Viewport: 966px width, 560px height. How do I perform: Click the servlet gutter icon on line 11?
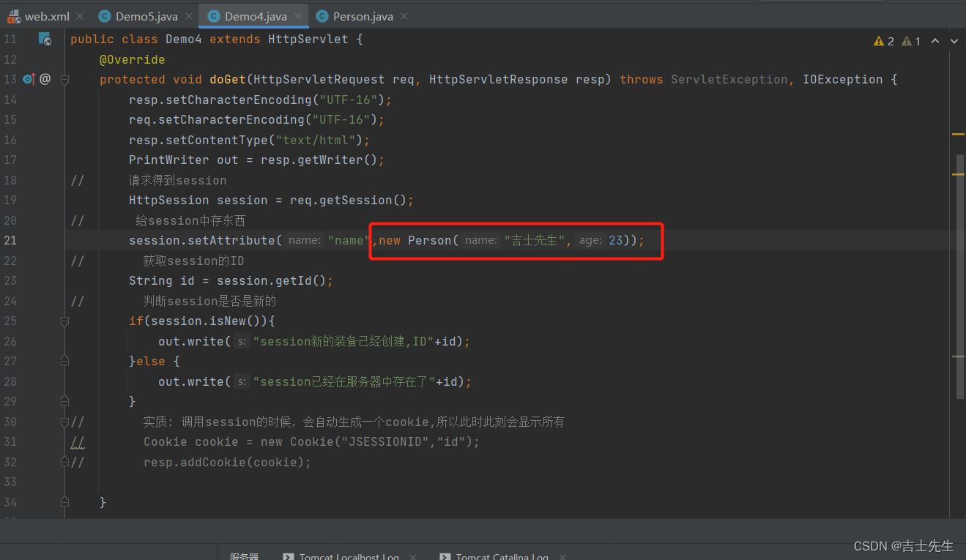[x=45, y=39]
